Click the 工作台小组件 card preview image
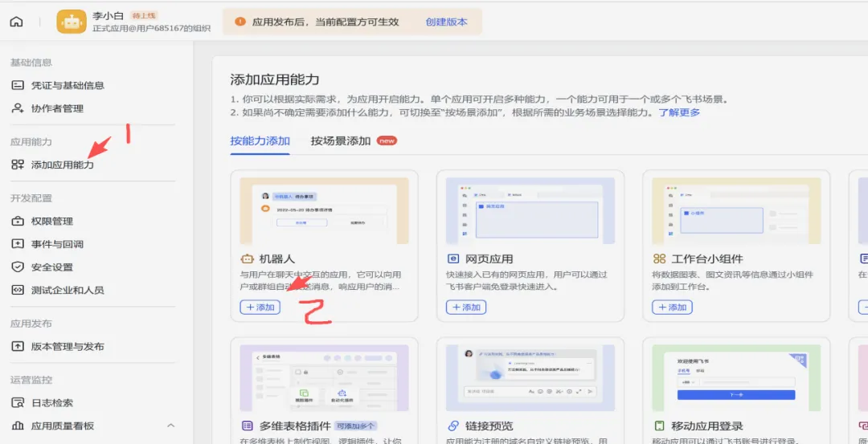The height and width of the screenshot is (444, 868). [736, 210]
